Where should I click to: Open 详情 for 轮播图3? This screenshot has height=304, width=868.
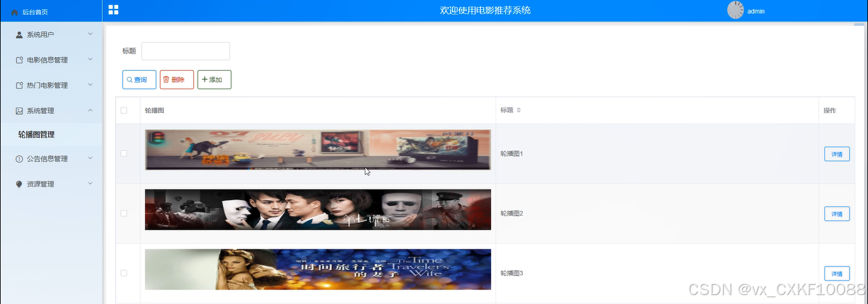[x=837, y=273]
